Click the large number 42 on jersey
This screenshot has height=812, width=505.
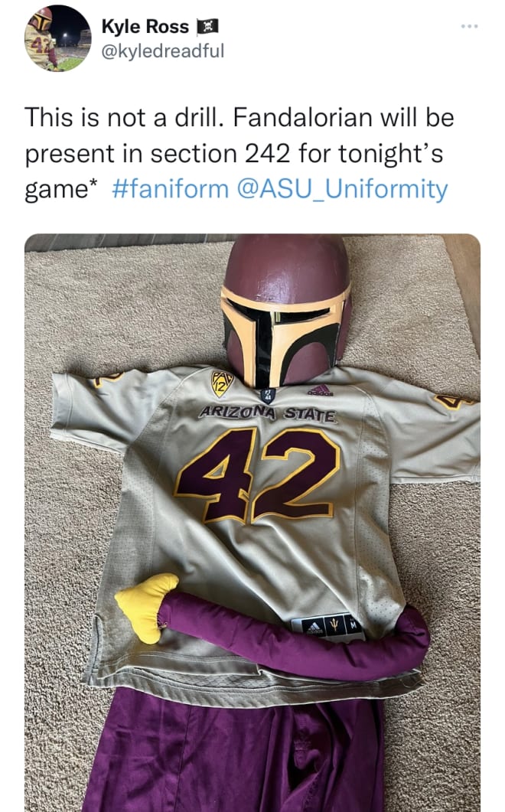coord(257,474)
